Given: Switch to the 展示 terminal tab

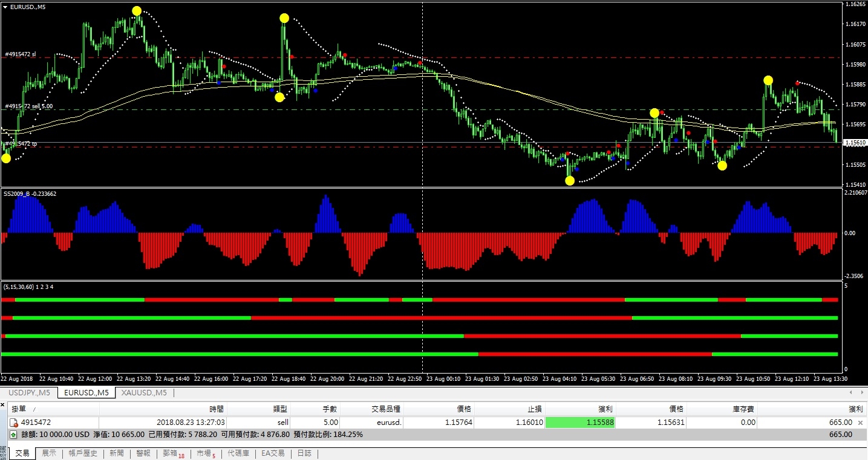Looking at the screenshot, I should pos(49,453).
